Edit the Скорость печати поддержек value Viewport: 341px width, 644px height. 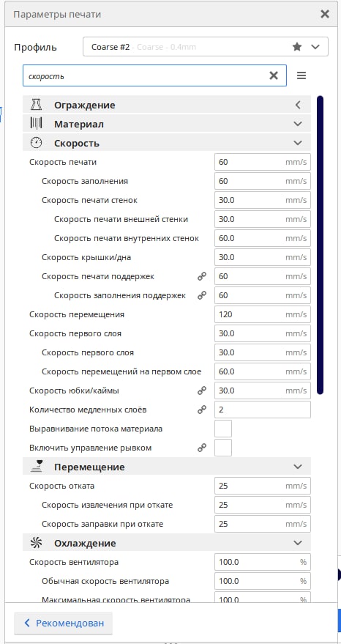click(x=263, y=276)
